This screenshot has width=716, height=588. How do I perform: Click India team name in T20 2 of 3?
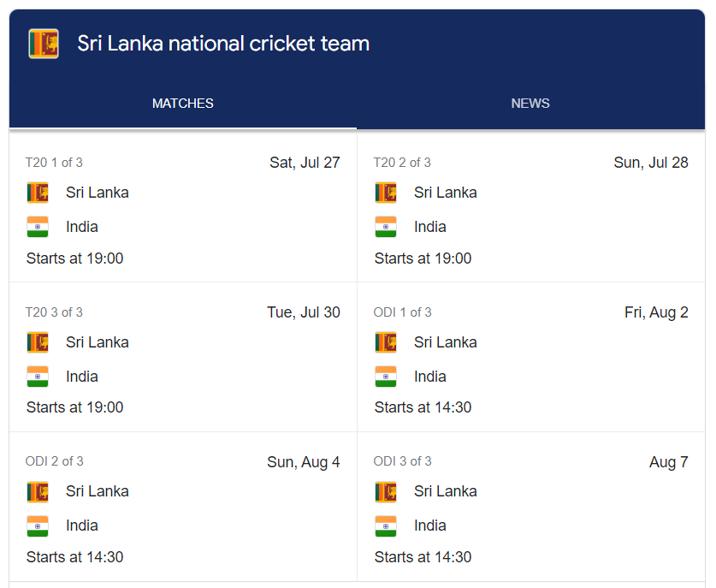pyautogui.click(x=430, y=227)
